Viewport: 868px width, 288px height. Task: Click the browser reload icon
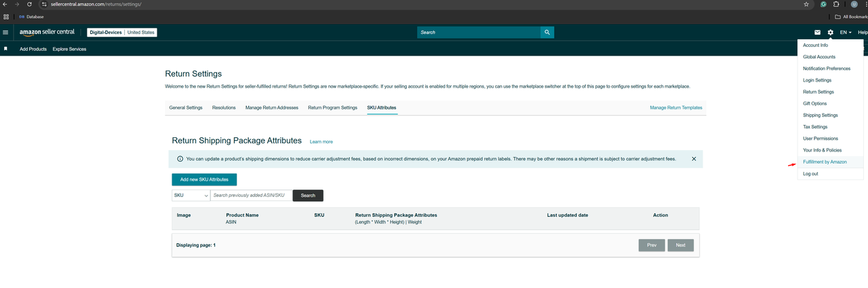(x=29, y=4)
